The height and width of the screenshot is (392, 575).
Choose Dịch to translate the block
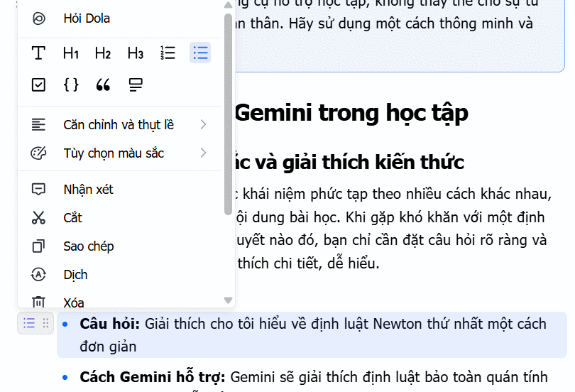tap(119, 274)
